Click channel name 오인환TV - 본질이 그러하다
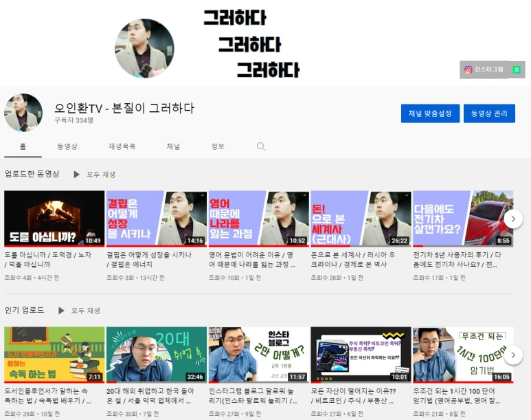Screen dimensions: 531x420 (x=124, y=108)
